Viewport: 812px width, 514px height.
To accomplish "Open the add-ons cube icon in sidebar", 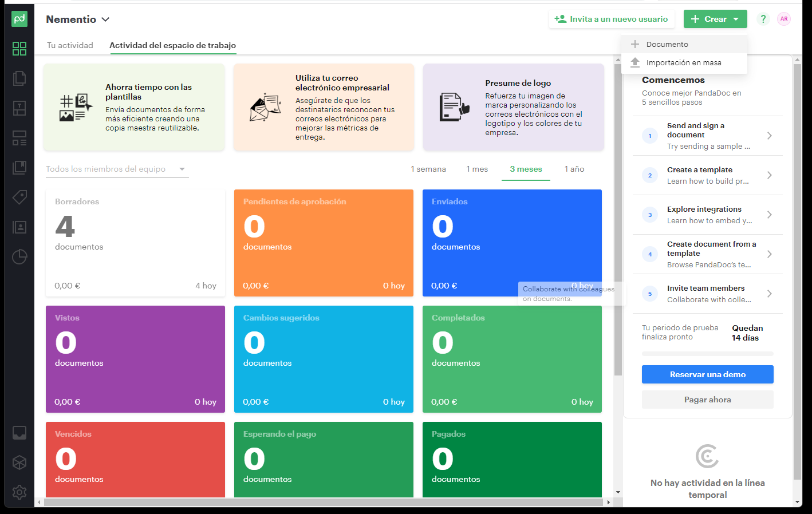I will 19,462.
